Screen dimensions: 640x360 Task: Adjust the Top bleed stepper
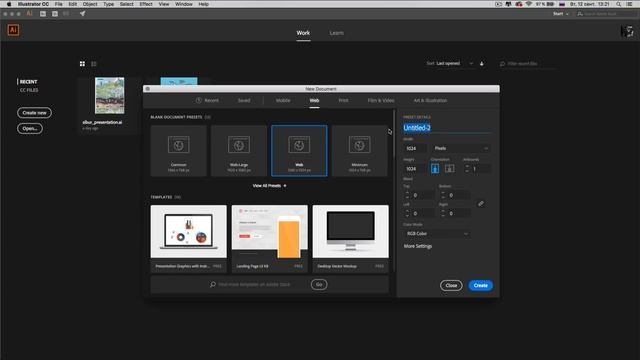[407, 195]
